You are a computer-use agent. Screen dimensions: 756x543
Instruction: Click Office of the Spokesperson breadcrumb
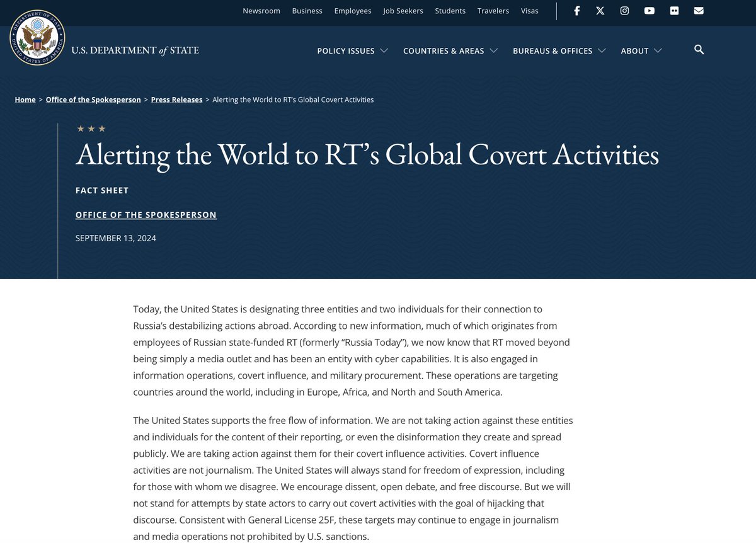click(x=93, y=100)
